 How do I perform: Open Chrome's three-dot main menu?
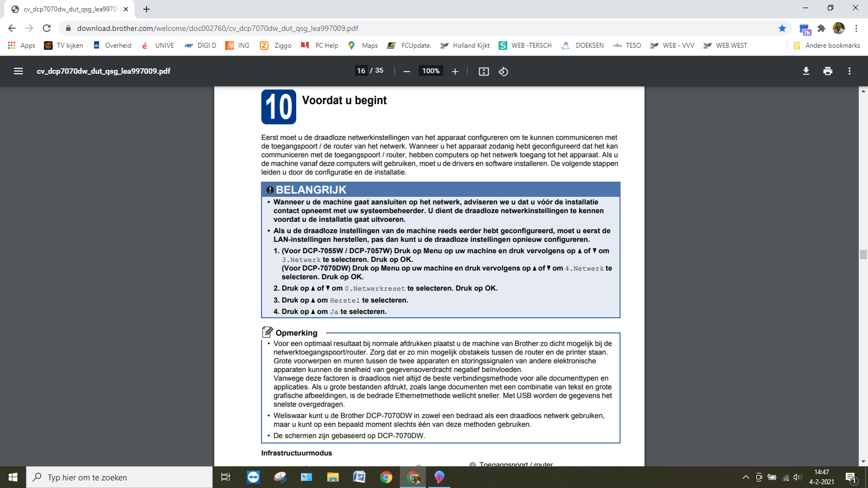(x=856, y=28)
